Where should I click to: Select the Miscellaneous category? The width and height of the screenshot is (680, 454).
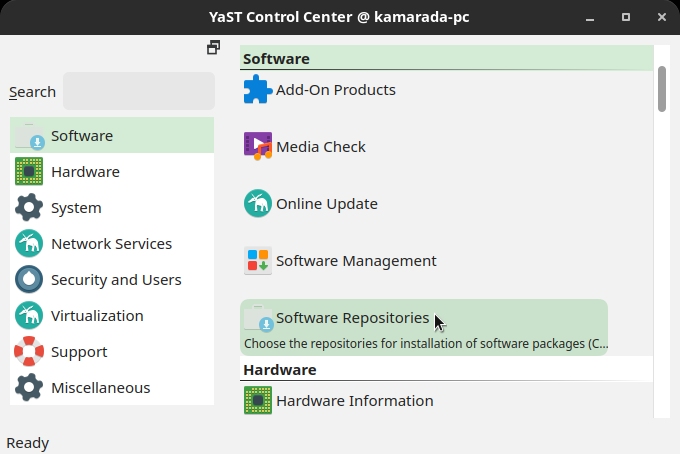click(112, 388)
